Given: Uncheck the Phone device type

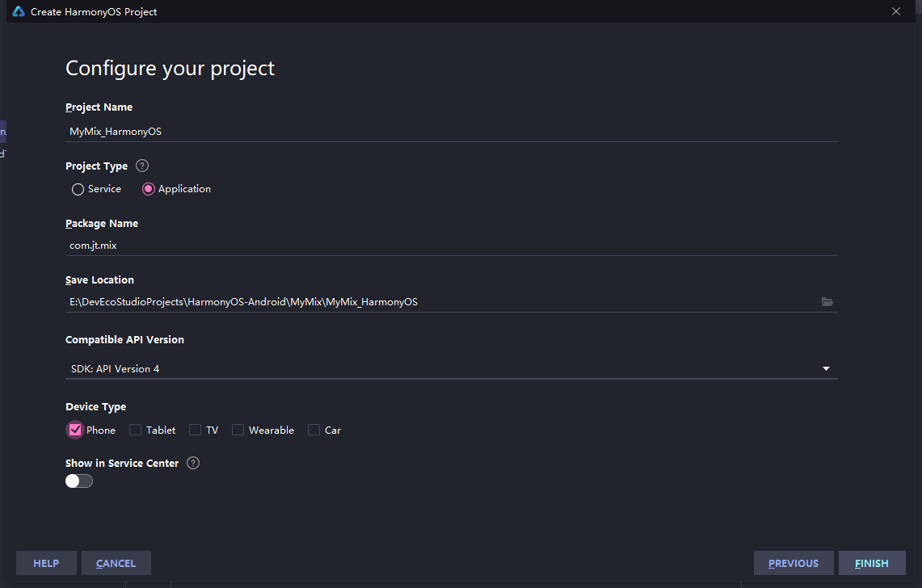Looking at the screenshot, I should point(75,430).
